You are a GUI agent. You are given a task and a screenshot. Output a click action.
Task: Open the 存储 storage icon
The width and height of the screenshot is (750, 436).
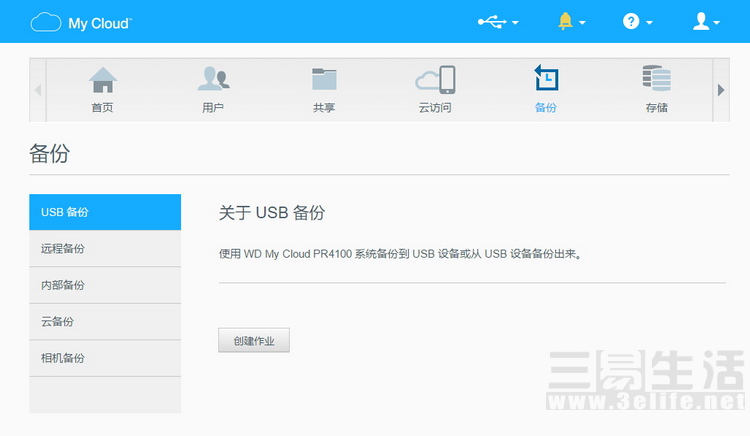[657, 78]
